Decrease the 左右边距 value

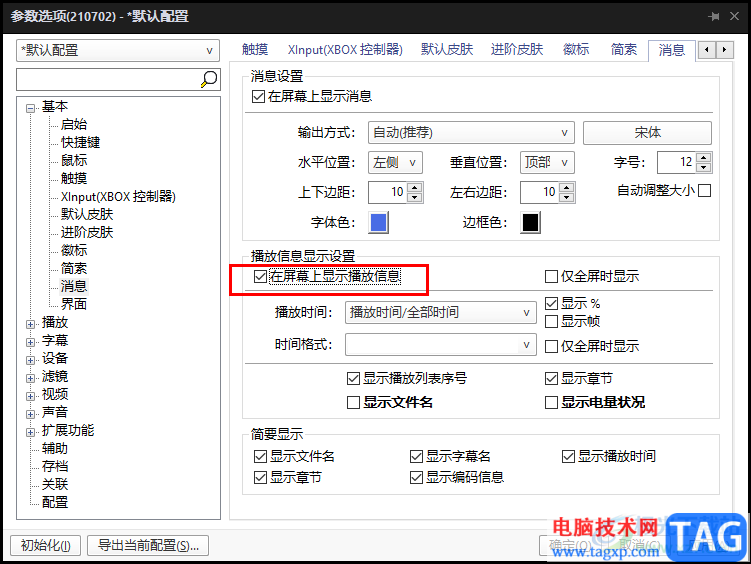coord(567,197)
